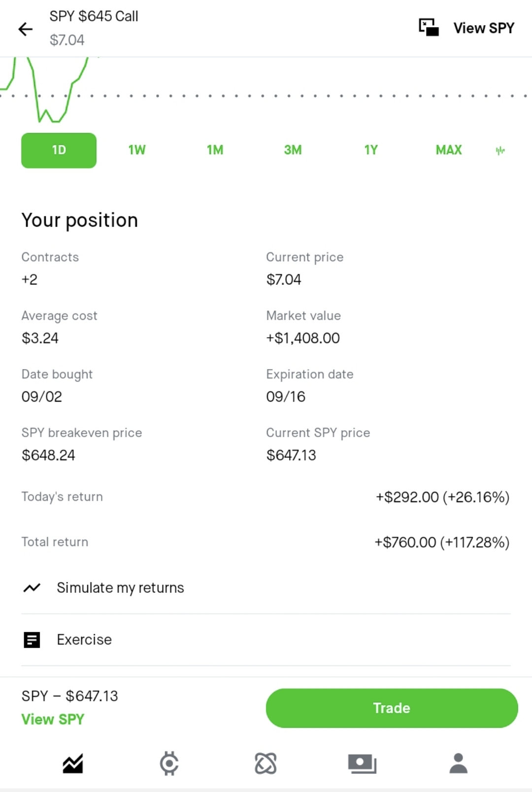Open the bottom View SPY link
The width and height of the screenshot is (532, 792).
point(53,719)
